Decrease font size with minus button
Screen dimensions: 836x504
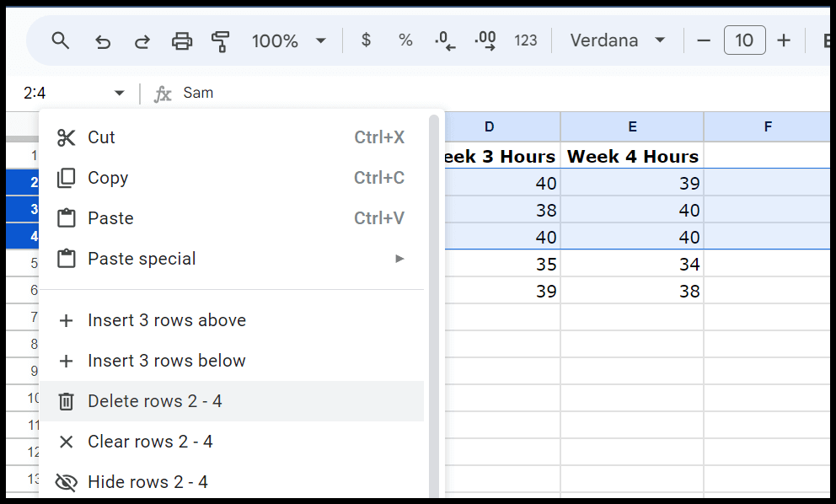click(705, 40)
